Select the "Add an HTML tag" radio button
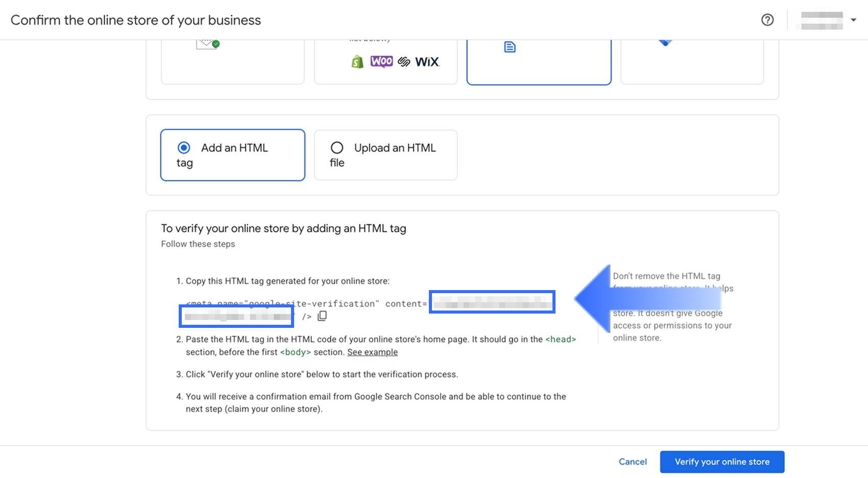 pyautogui.click(x=184, y=148)
